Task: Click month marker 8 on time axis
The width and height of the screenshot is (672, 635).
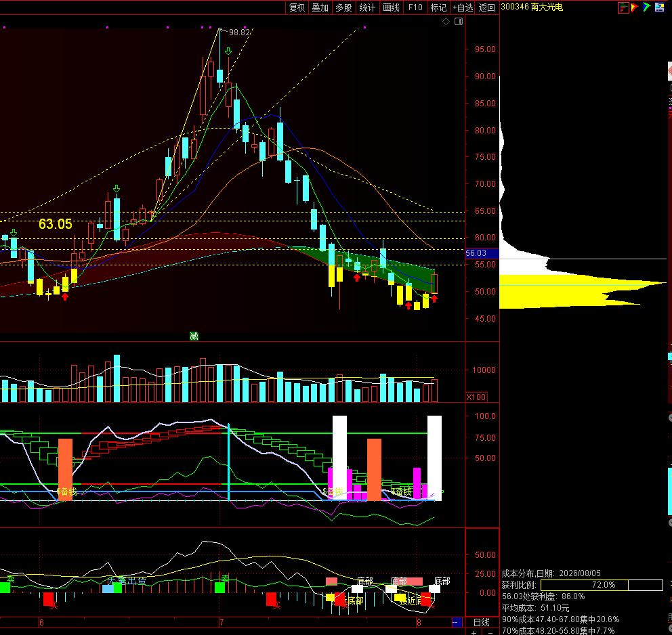Action: tap(419, 623)
